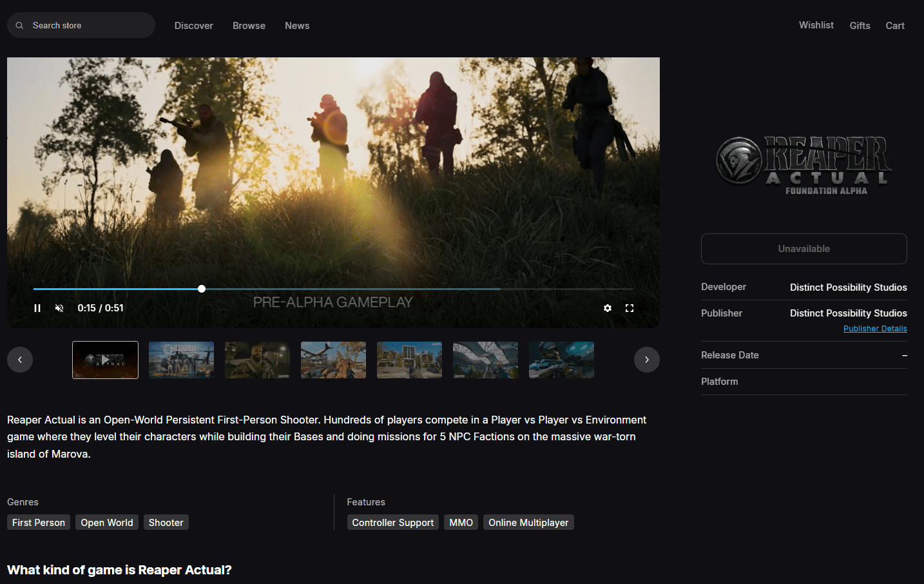Open the Browse tab
924x584 pixels.
pos(249,26)
